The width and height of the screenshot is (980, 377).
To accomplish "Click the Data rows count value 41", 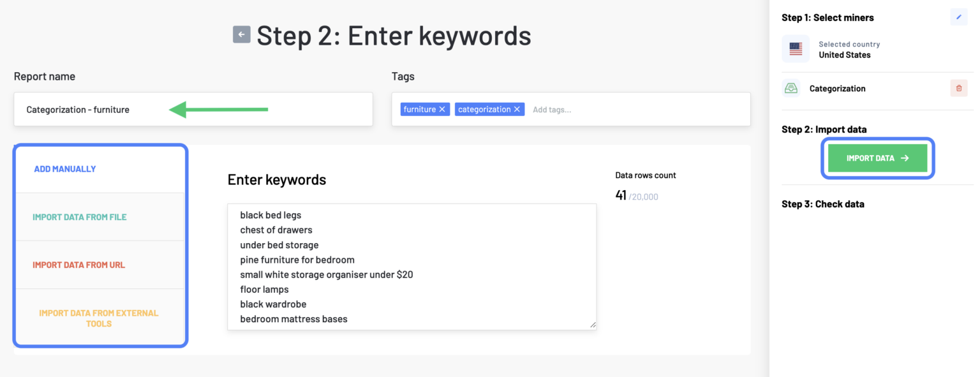I will [x=620, y=195].
